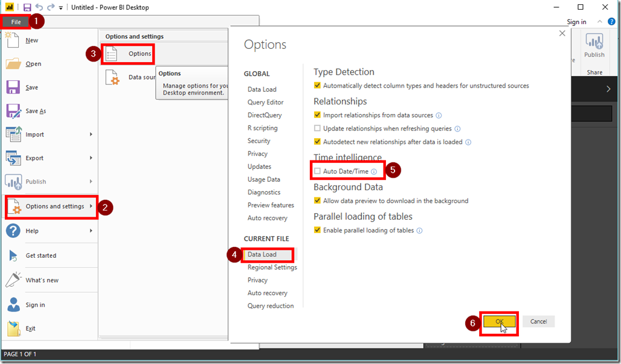Click the What's new party icon
Image resolution: width=621 pixels, height=364 pixels.
pos(13,279)
